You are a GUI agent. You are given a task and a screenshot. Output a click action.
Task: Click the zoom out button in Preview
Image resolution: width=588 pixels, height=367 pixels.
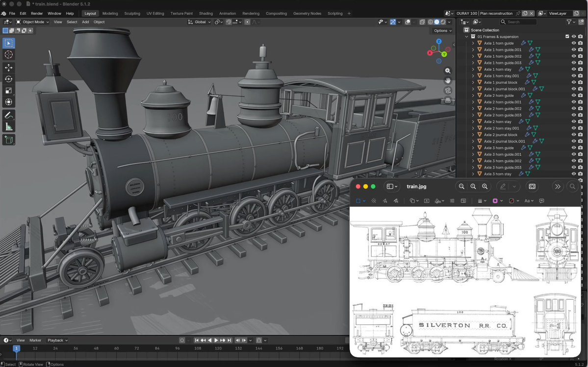(461, 187)
